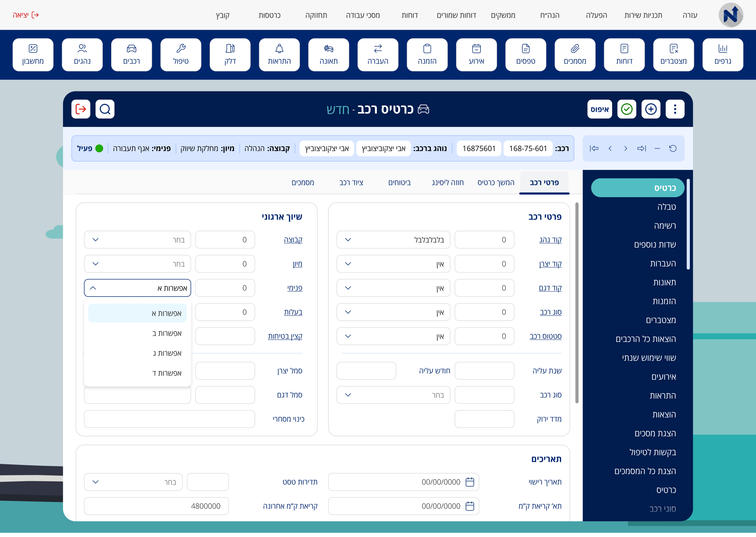Click the refresh arrow in record navigation
The width and height of the screenshot is (756, 537).
673,148
